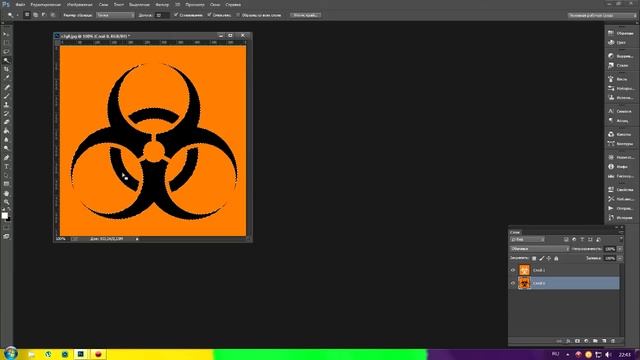Select the Rectangular Marquee tool

pos(6,43)
